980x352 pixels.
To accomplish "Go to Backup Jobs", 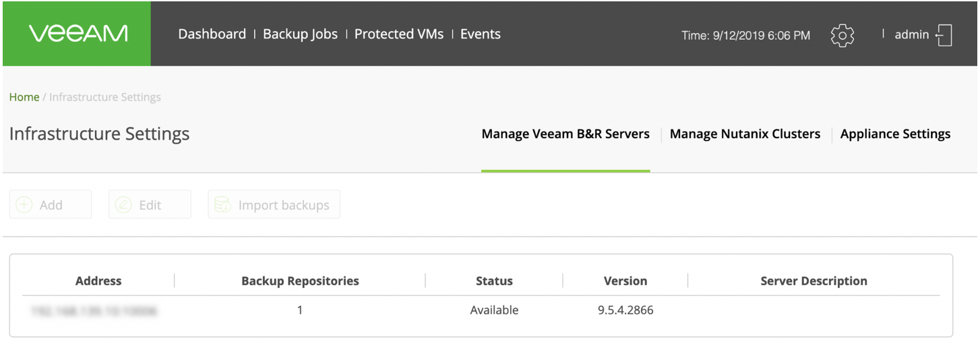I will point(300,34).
